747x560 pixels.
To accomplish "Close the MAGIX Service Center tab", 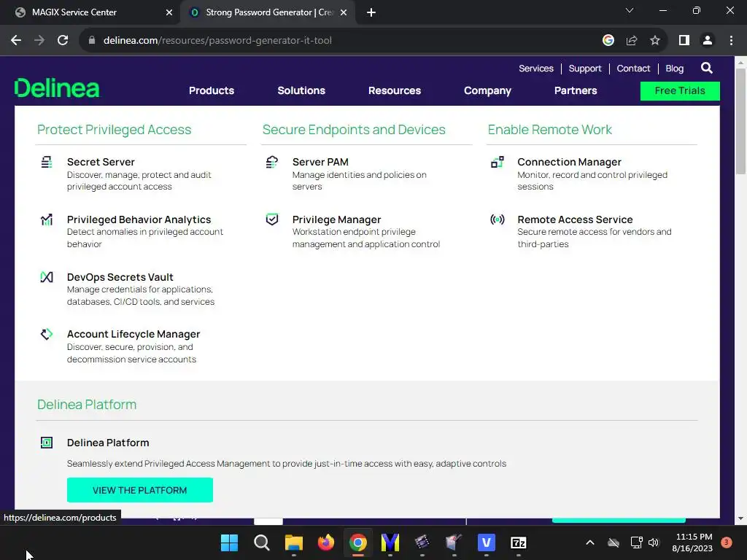I will pos(169,13).
